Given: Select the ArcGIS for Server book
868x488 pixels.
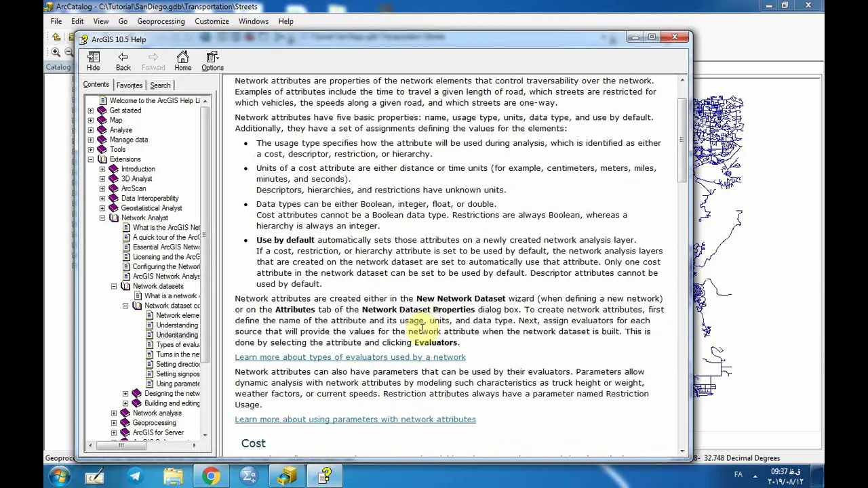Looking at the screenshot, I should click(158, 432).
